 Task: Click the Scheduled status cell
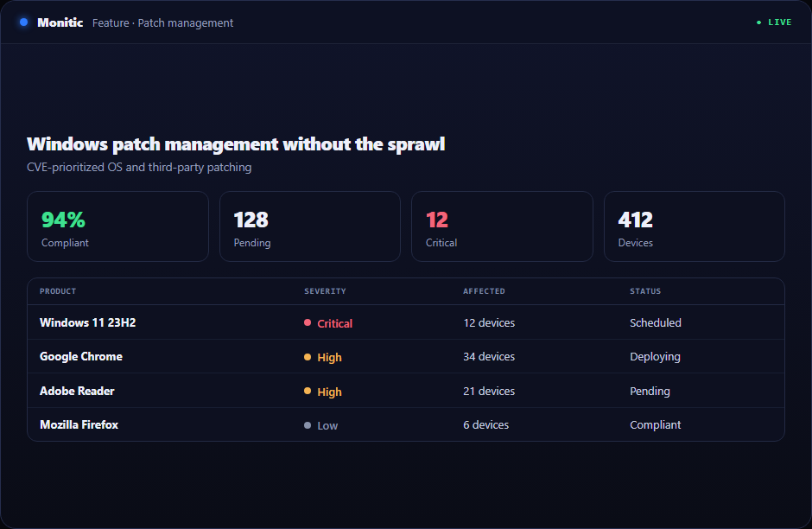pos(656,322)
